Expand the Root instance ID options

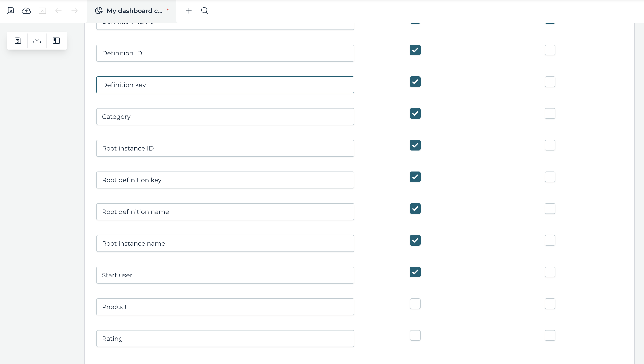pos(226,148)
